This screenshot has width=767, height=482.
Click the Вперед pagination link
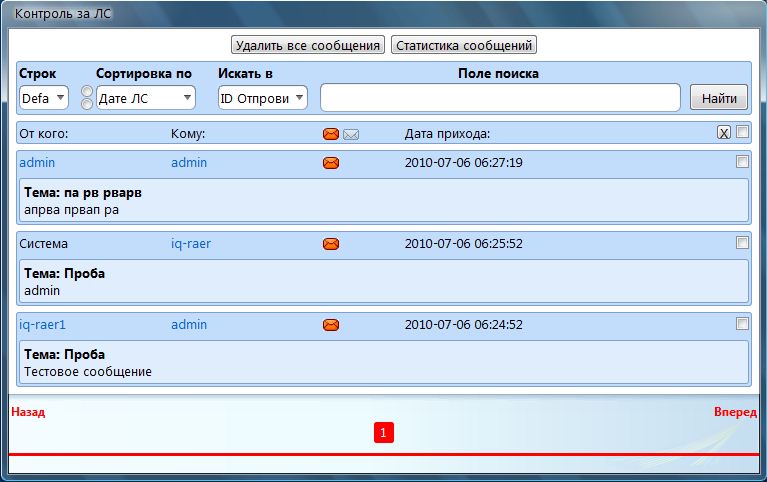[x=735, y=412]
